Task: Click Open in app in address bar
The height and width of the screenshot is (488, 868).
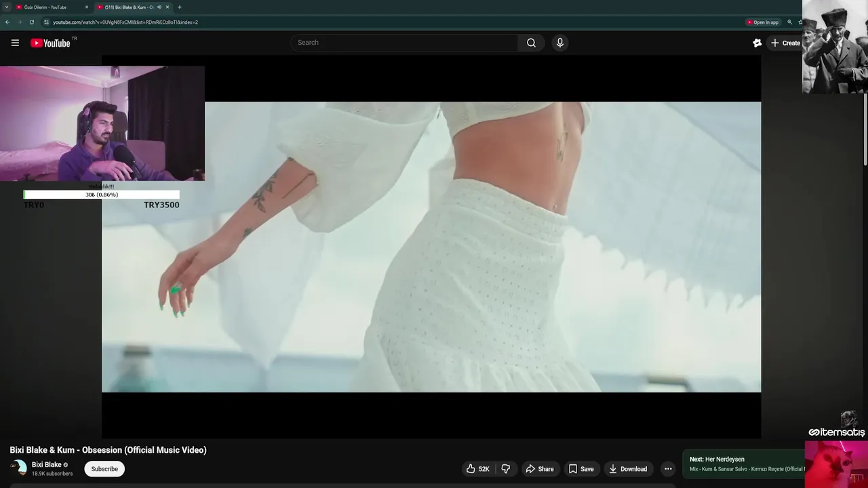Action: (x=763, y=22)
